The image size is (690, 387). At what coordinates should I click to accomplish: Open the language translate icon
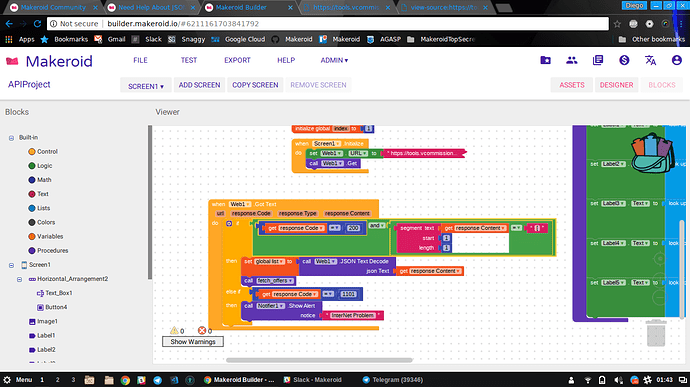point(650,60)
